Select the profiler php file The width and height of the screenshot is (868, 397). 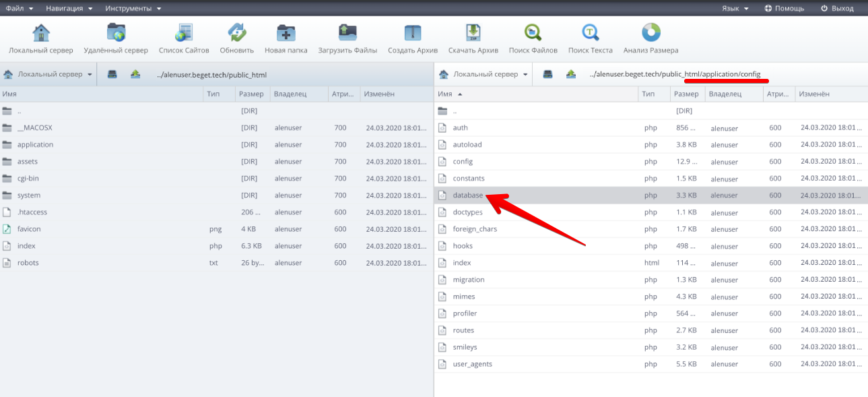pos(651,313)
